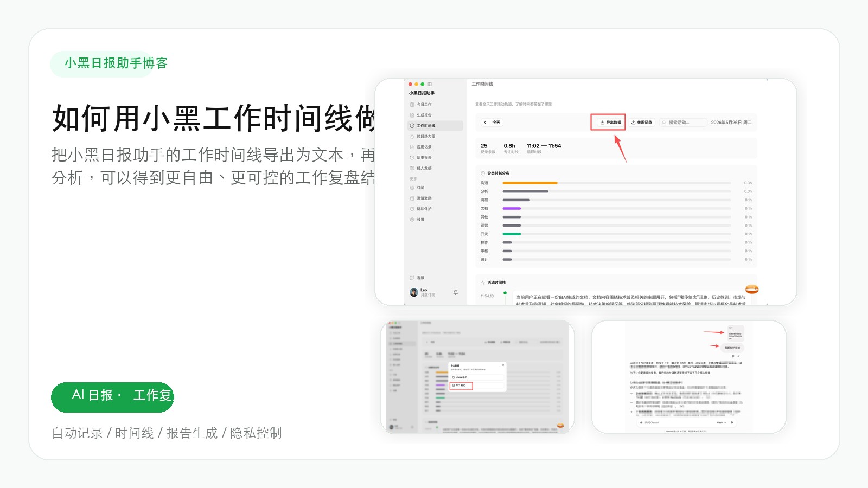Click the magnifier icon in search box
868x488 pixels.
[x=665, y=123]
